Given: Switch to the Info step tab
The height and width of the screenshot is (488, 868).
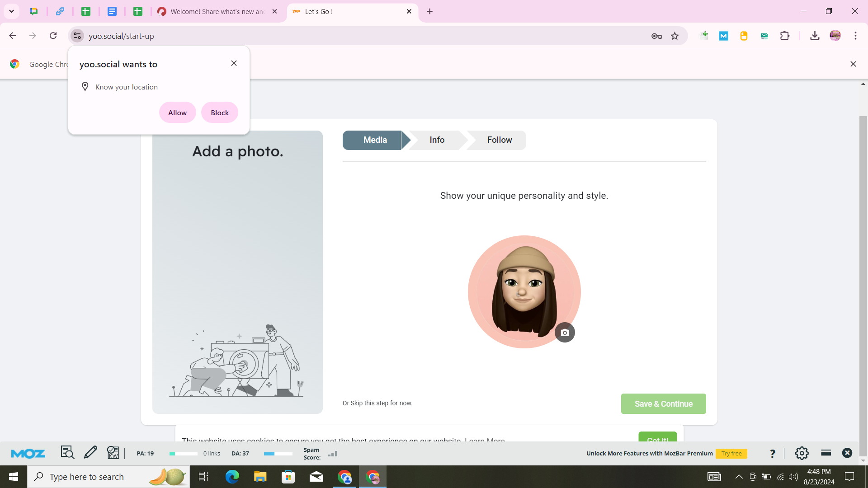Looking at the screenshot, I should (437, 140).
